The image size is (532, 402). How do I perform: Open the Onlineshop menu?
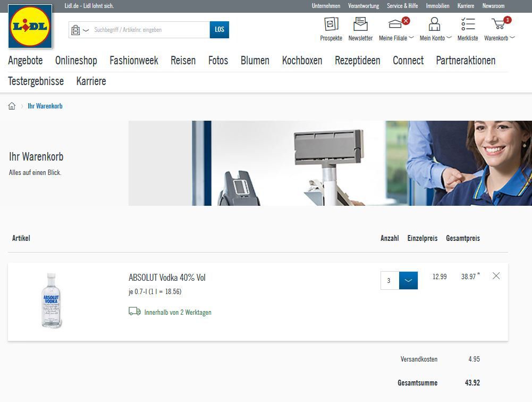pyautogui.click(x=76, y=61)
